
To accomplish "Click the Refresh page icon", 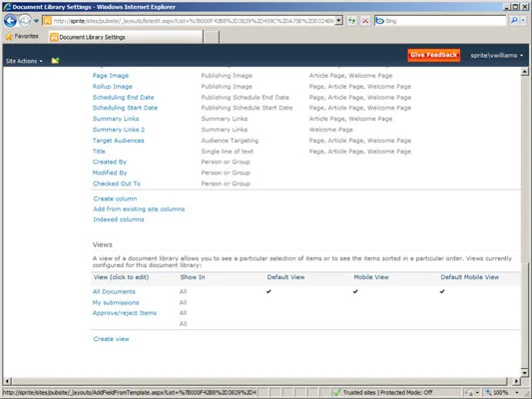I will (x=352, y=21).
